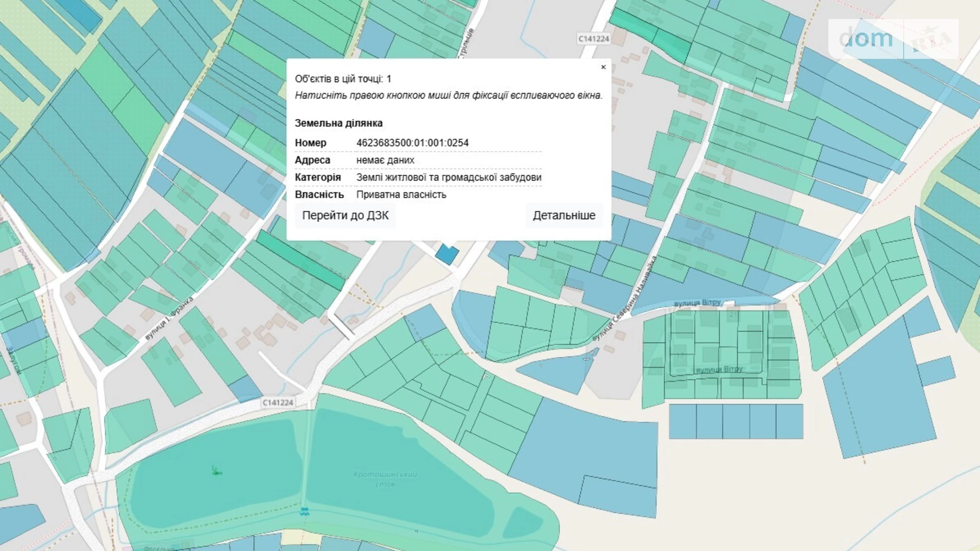The image size is (980, 551).
Task: Click the parcel number 4623683500:01:001:0254
Action: (412, 143)
